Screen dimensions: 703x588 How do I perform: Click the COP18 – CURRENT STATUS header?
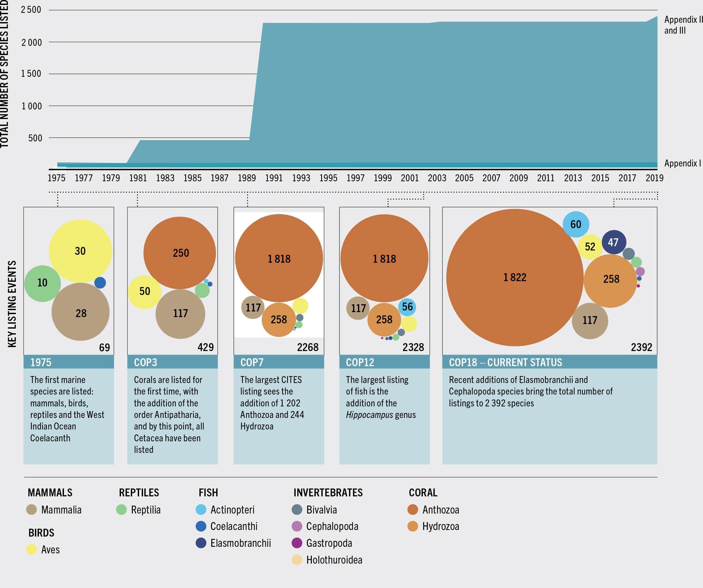(550, 362)
